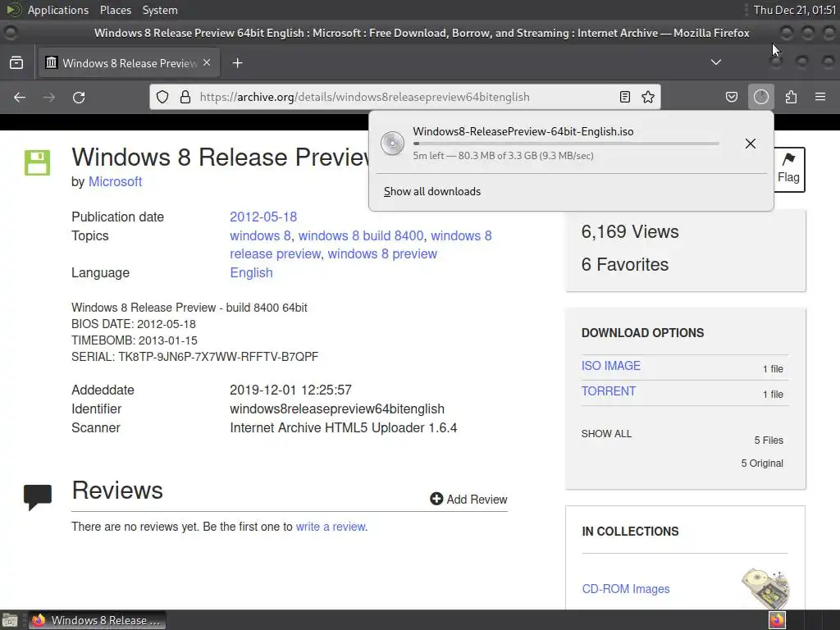Open the 'windows 8 build 8400' topic
Image resolution: width=840 pixels, height=630 pixels.
point(361,235)
